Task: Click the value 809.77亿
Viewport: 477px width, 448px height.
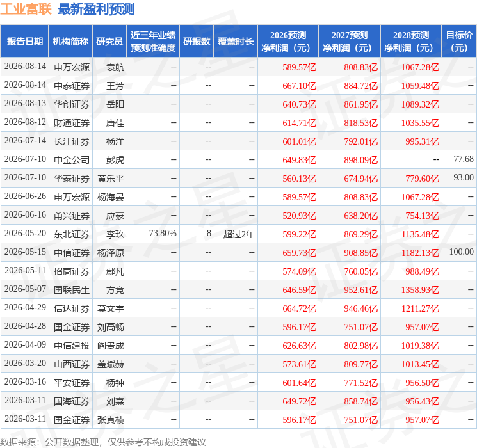Action: pyautogui.click(x=361, y=364)
